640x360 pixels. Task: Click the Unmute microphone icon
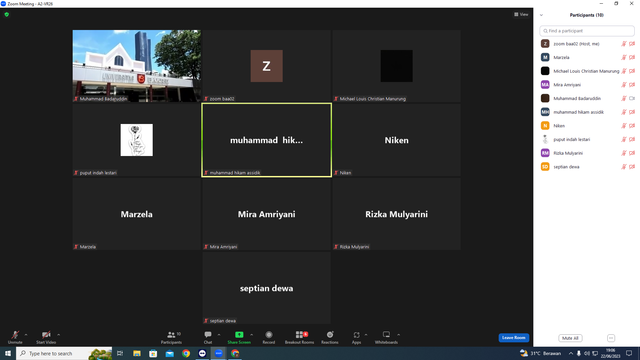(x=15, y=335)
